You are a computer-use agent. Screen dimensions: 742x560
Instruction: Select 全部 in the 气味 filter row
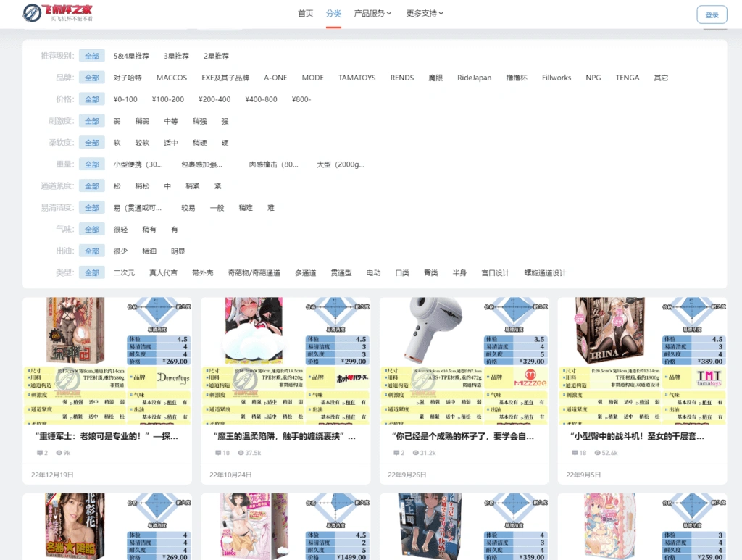pos(92,230)
